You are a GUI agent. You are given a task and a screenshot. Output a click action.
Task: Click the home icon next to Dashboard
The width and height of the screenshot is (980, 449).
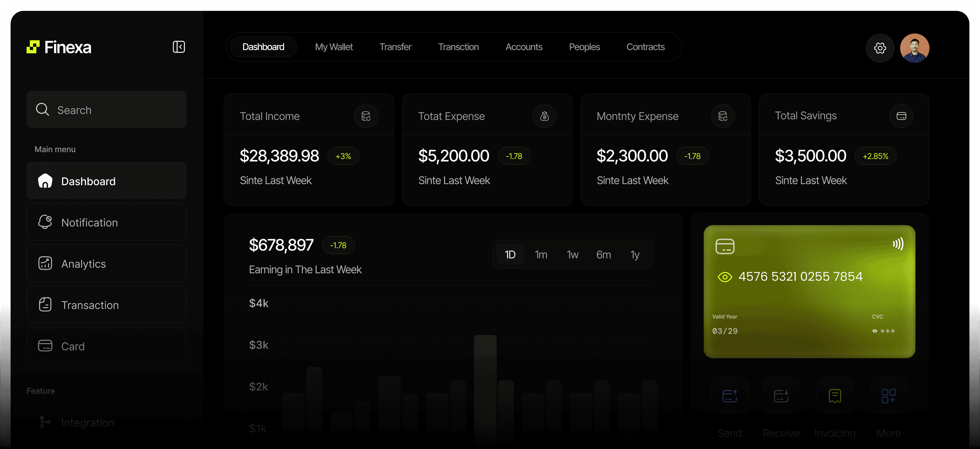click(x=45, y=180)
